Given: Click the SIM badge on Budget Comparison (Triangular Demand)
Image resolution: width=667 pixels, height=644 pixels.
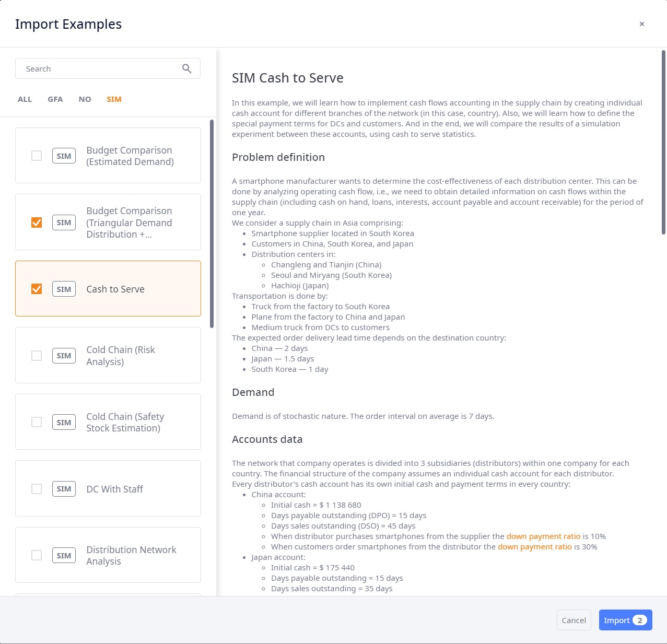Looking at the screenshot, I should click(64, 223).
